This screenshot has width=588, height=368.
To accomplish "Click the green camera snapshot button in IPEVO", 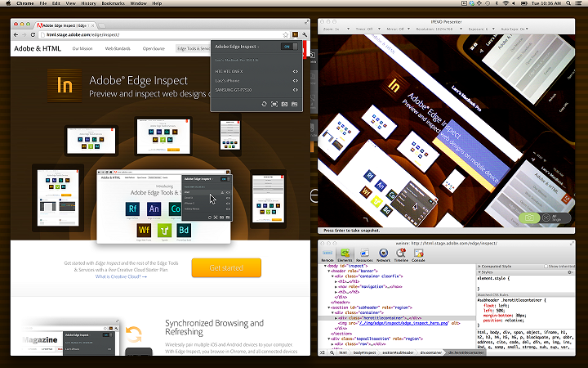I will (x=529, y=218).
